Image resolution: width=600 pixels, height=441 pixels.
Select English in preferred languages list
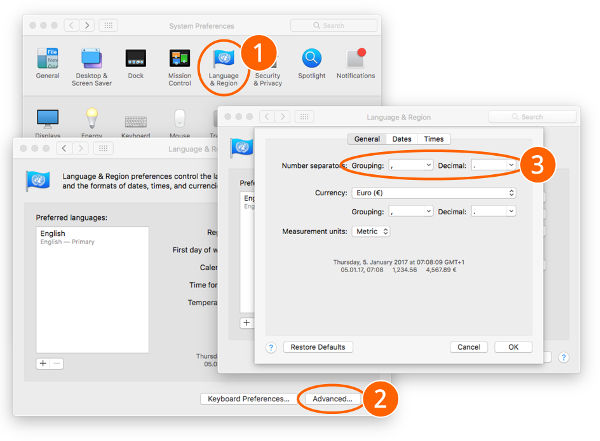point(92,237)
